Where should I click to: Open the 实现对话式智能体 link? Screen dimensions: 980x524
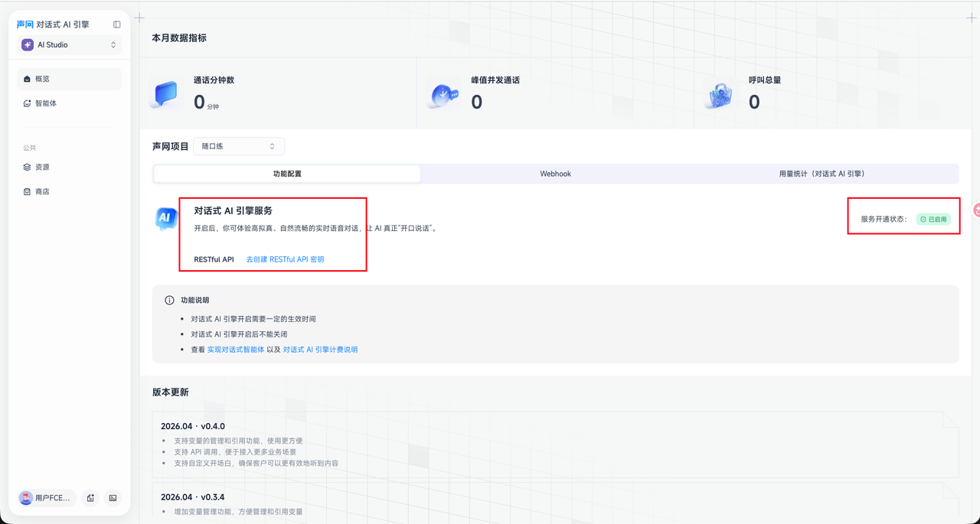(x=236, y=350)
